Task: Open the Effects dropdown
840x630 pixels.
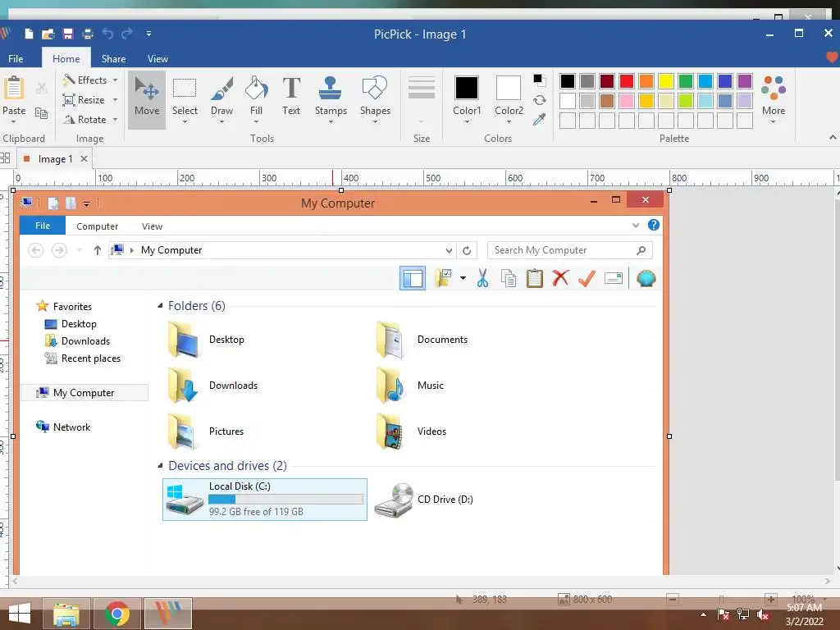Action: coord(90,80)
